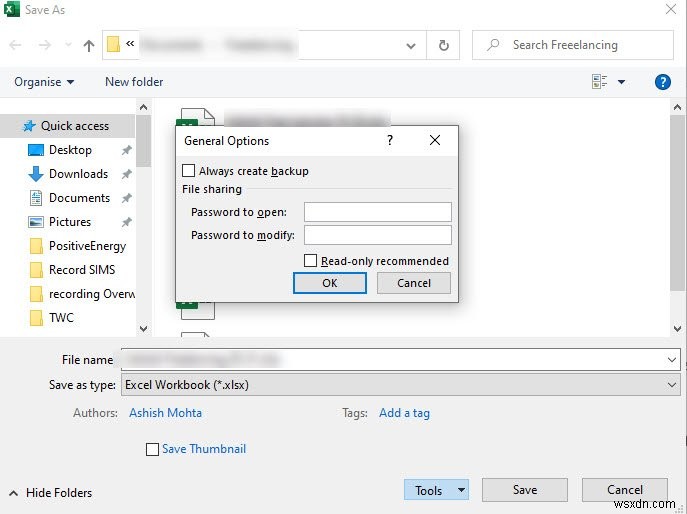Click file list scrollbar down arrow
Screen dimensions: 687x514
pos(677,328)
